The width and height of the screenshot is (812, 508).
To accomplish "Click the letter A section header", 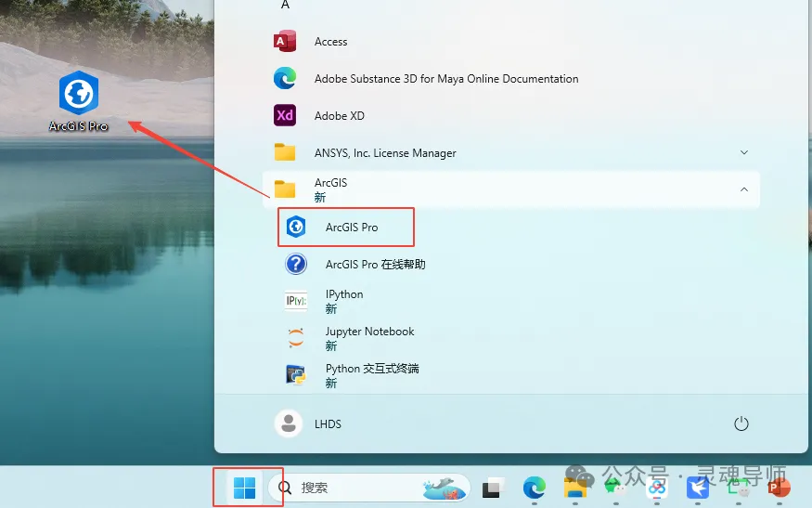I will [285, 5].
